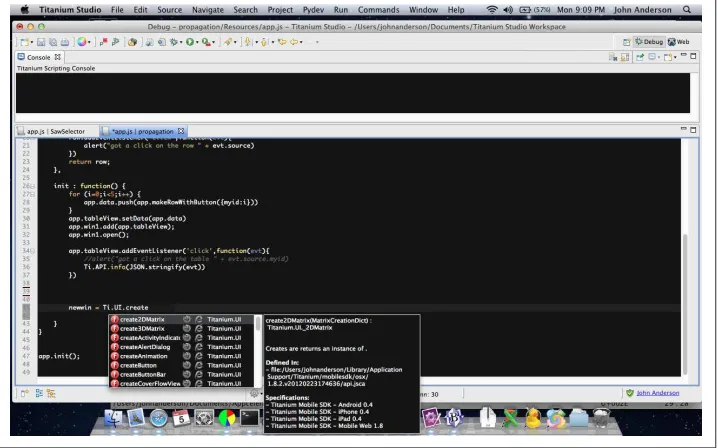Choose createButtonBar from autocomplete list
The width and height of the screenshot is (718, 448).
tap(181, 375)
